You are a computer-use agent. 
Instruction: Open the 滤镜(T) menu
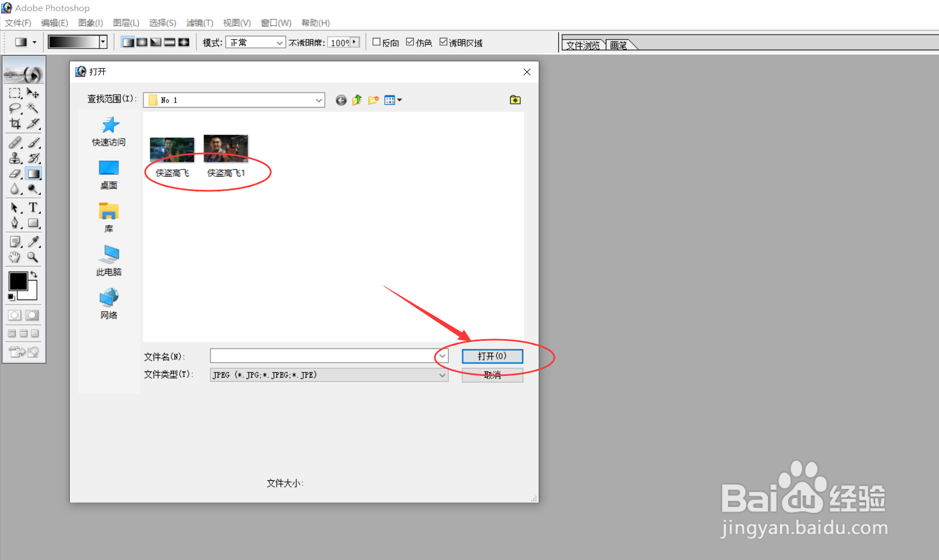[x=200, y=23]
